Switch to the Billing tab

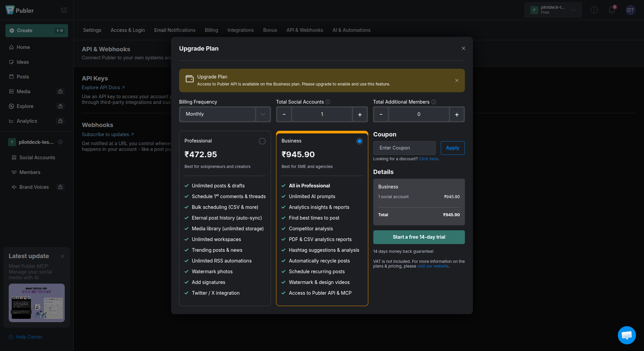[x=211, y=30]
